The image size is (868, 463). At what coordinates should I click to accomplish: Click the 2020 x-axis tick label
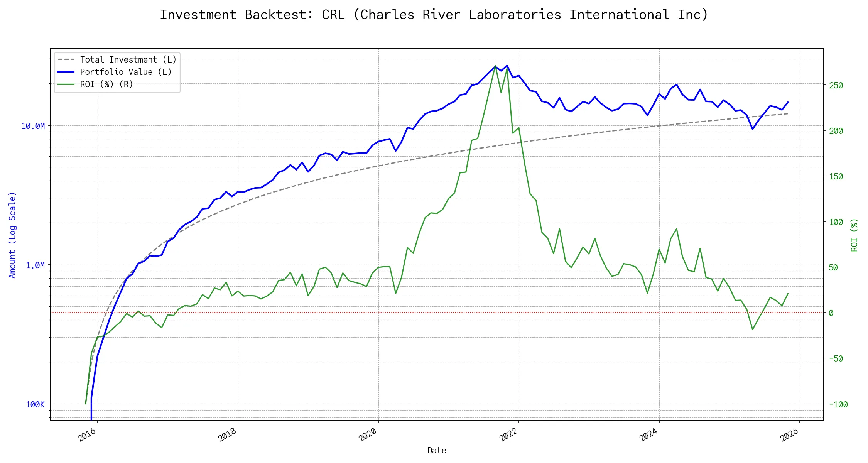[x=368, y=435]
